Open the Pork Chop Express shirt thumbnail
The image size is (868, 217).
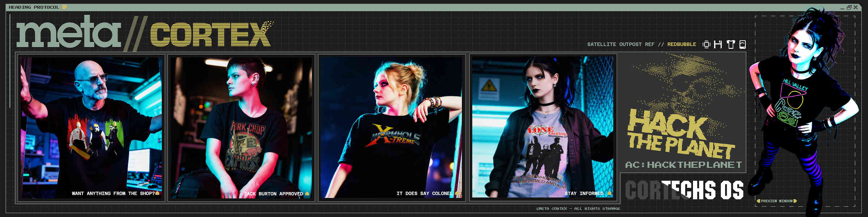[241, 127]
